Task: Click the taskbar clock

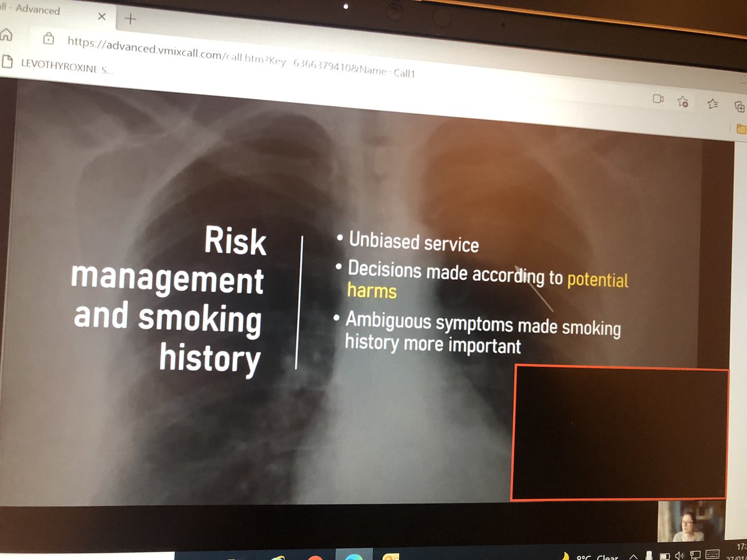Action: click(x=736, y=551)
